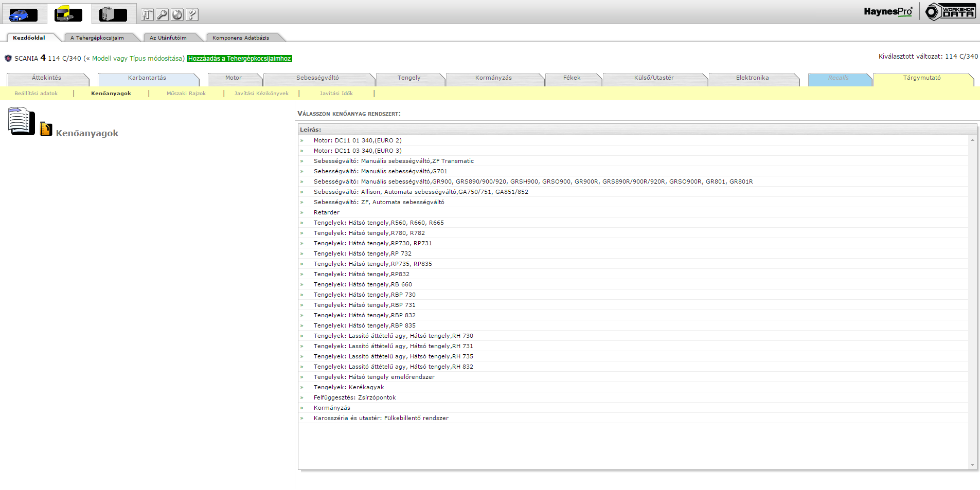Viewport: 980px width, 490px height.
Task: Expand the Retarder lubricant entry
Action: point(327,212)
